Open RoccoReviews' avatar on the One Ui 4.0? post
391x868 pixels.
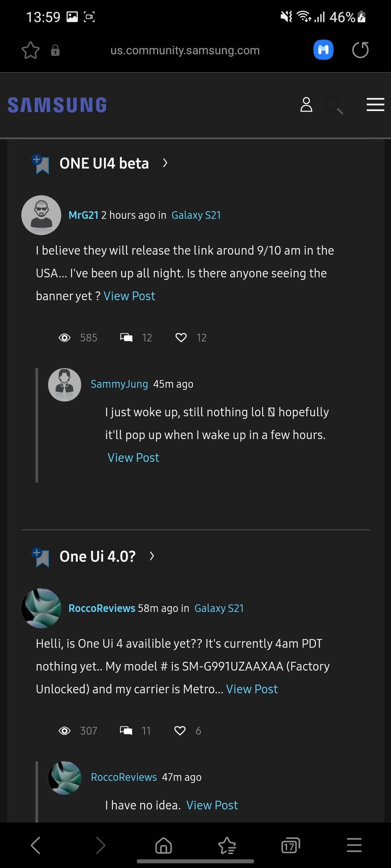click(41, 608)
